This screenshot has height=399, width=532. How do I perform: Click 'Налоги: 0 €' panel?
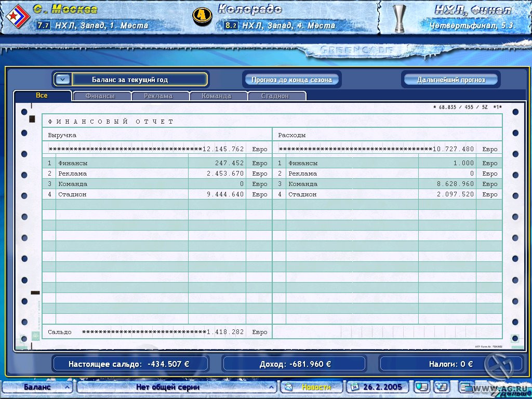click(x=450, y=364)
